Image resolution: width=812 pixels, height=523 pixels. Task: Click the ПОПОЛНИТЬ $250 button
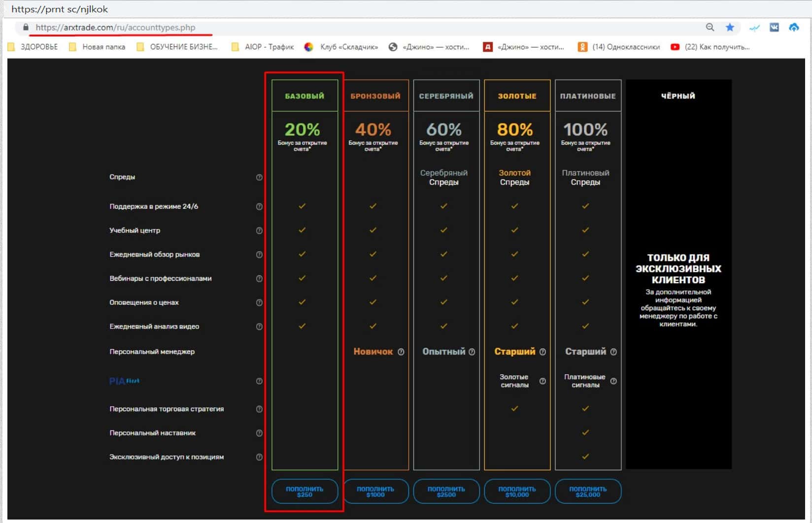click(x=304, y=491)
